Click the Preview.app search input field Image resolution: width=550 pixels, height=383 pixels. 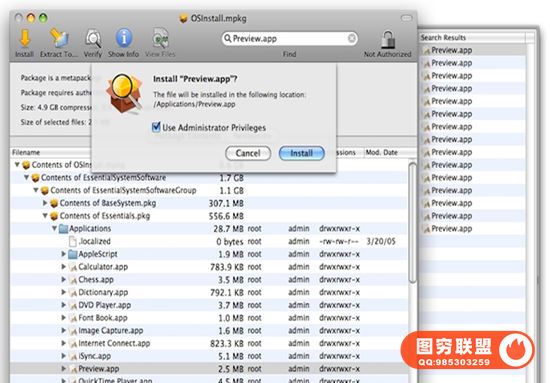[x=289, y=38]
